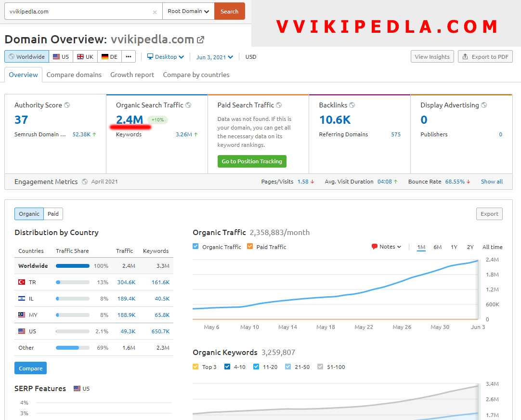521x420 pixels.
Task: Select 6M chart range
Action: (438, 247)
